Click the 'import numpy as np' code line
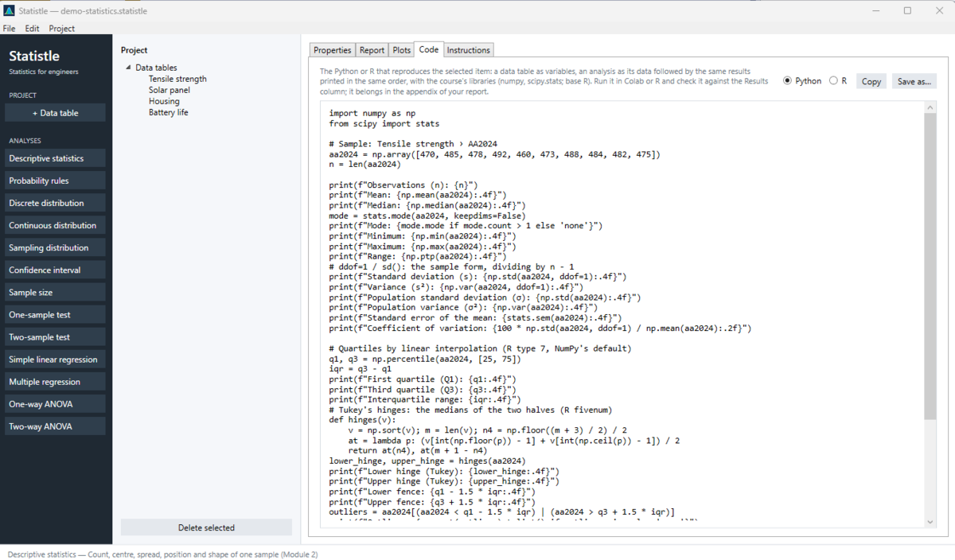Image resolution: width=955 pixels, height=560 pixels. (x=372, y=114)
